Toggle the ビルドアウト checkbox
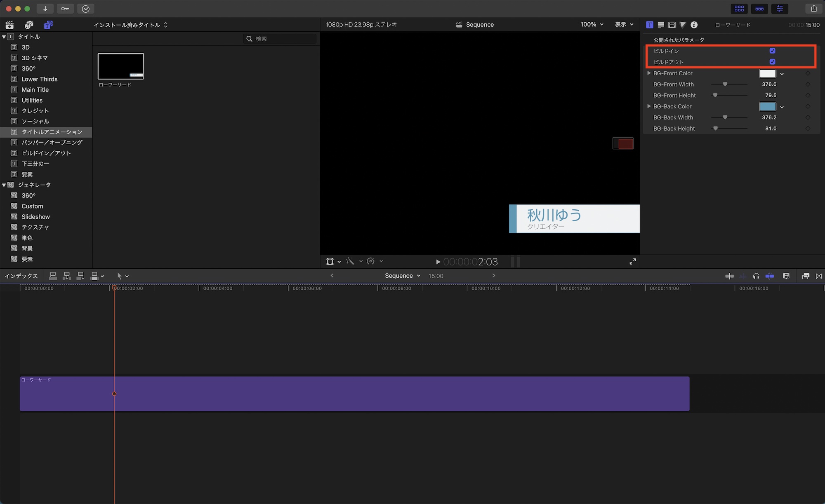 [772, 62]
